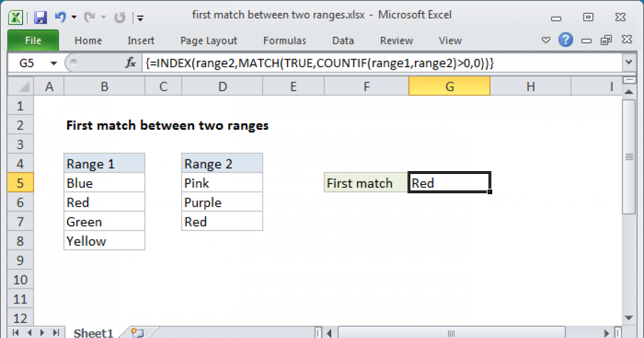Click the Insert Function fx icon
The width and height of the screenshot is (644, 338).
click(130, 63)
